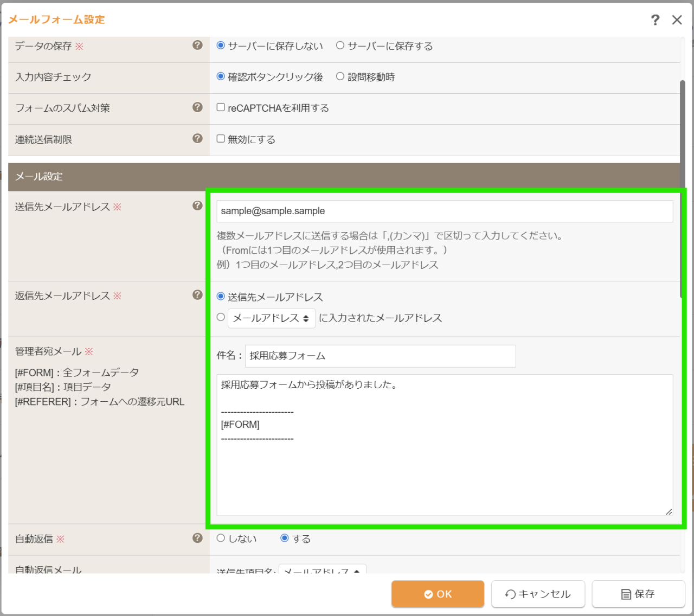Image resolution: width=694 pixels, height=616 pixels.
Task: Open the メールアドレス reply-to dropdown
Action: (x=271, y=318)
